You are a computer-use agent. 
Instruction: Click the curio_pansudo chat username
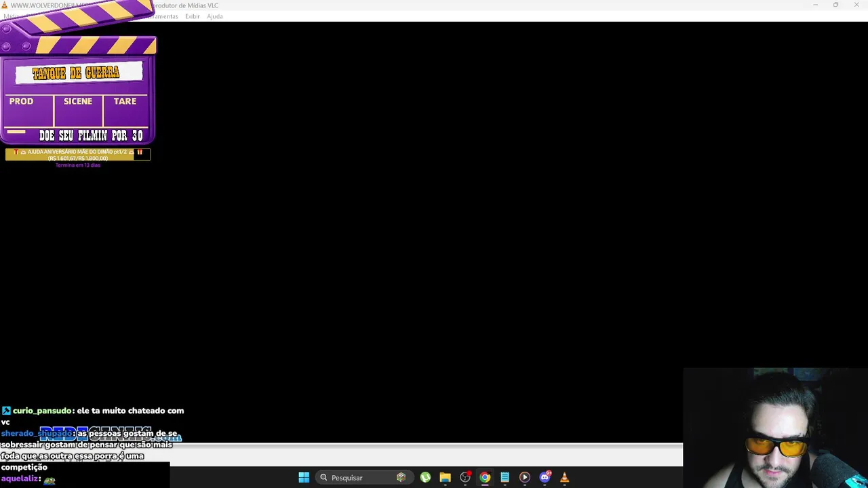41,411
